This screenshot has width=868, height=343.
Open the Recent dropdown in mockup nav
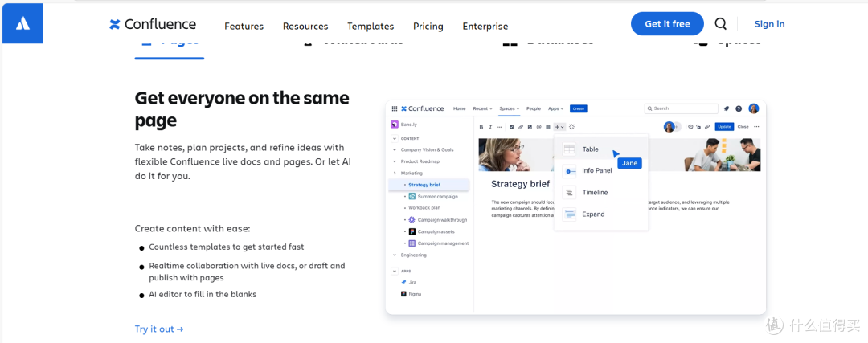click(x=483, y=108)
